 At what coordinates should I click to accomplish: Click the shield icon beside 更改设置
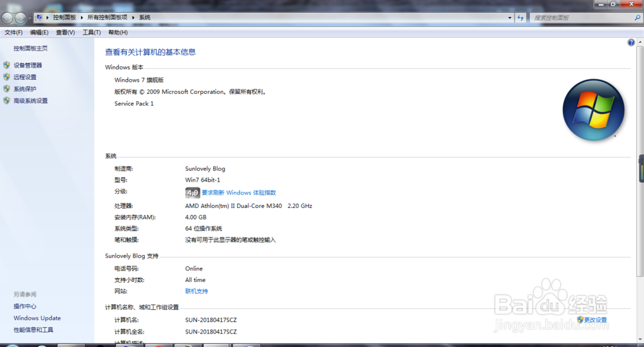click(580, 319)
